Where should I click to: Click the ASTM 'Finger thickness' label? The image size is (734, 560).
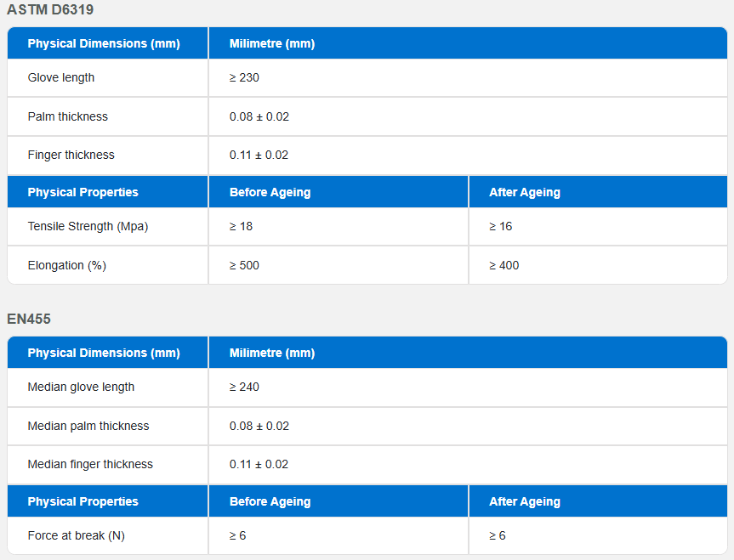pyautogui.click(x=71, y=155)
